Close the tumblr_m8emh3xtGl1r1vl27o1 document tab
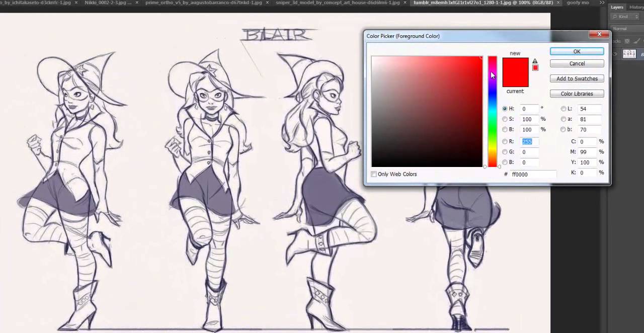This screenshot has height=333, width=644. coord(558,3)
